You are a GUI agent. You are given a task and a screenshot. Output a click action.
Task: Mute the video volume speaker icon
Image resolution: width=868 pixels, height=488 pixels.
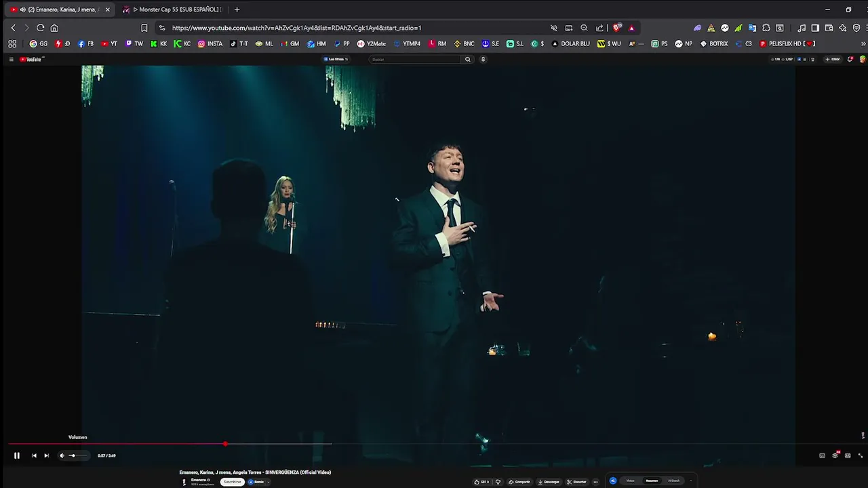tap(62, 455)
